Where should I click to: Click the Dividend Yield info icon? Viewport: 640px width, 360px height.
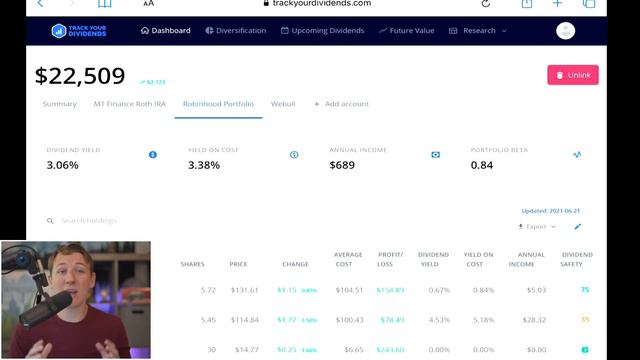coord(153,155)
